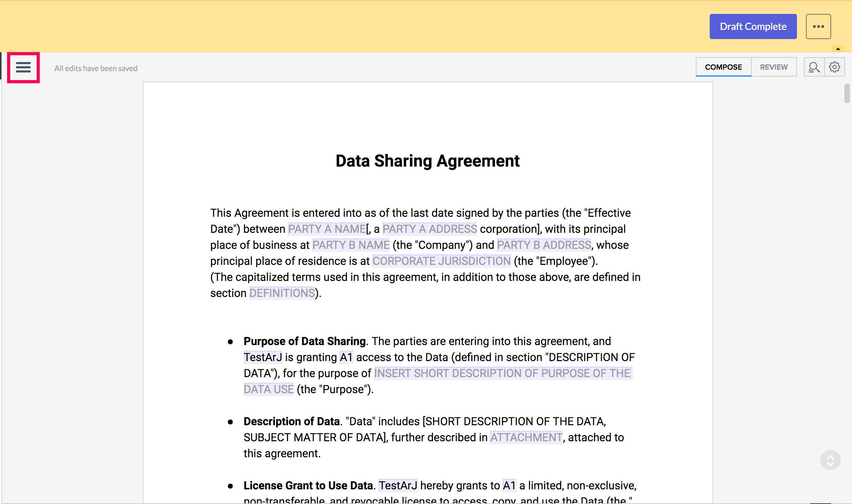Switch to the REVIEW tab

tap(774, 67)
